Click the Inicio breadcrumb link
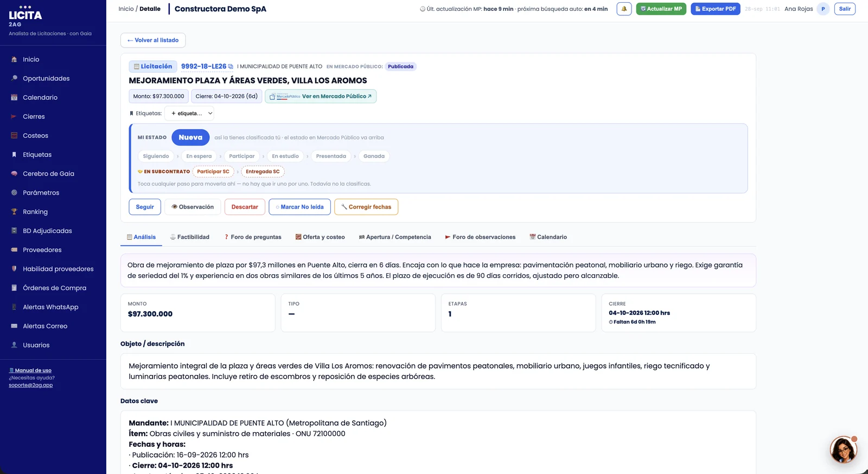868x474 pixels. tap(126, 9)
